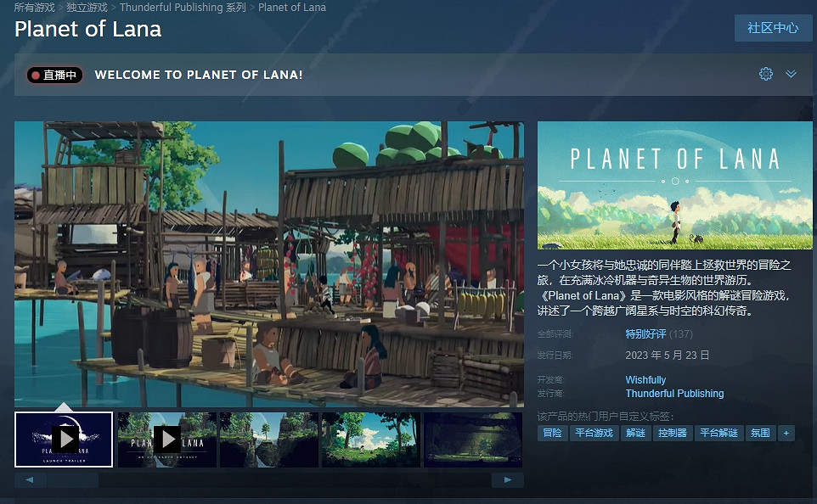
Task: Add a tag with the plus button
Action: point(786,433)
